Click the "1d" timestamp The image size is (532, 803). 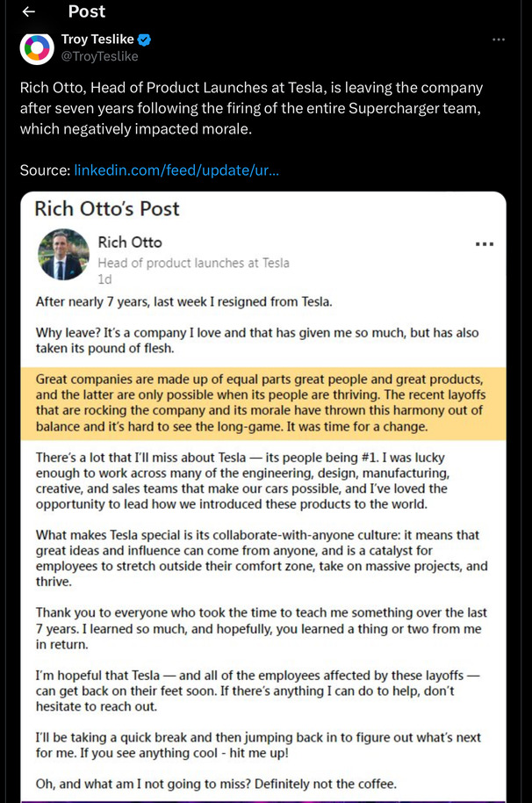[x=104, y=279]
